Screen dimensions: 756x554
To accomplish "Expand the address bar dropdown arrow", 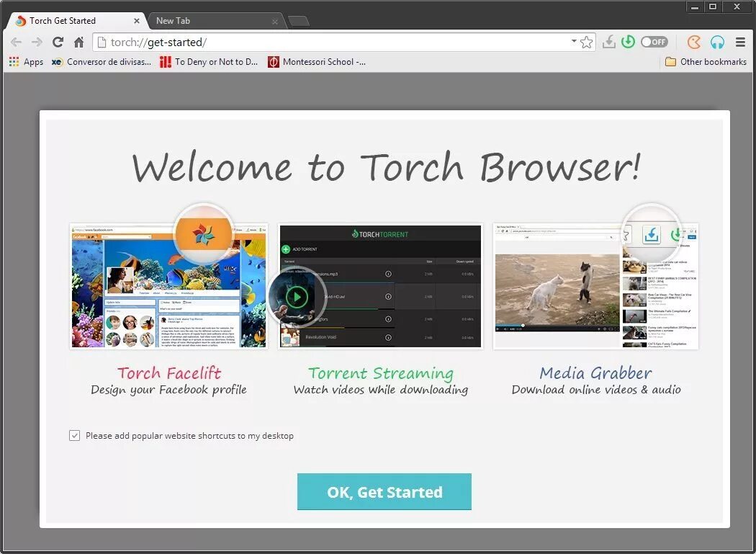I will point(574,42).
